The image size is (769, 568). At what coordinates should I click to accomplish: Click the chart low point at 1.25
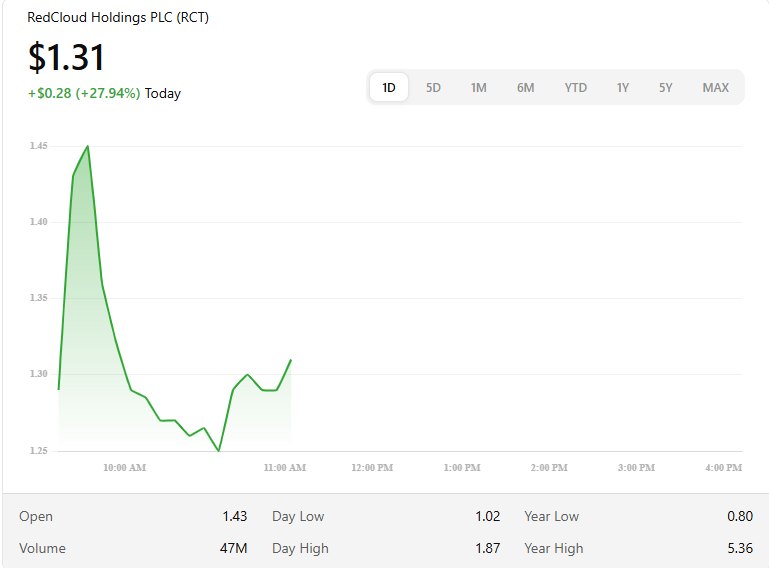pos(219,451)
